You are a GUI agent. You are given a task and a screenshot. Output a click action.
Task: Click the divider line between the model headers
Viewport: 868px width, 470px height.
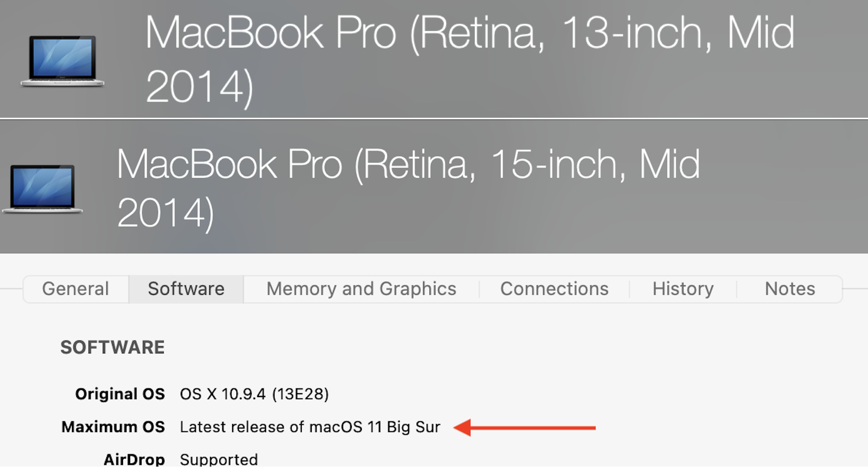[434, 118]
